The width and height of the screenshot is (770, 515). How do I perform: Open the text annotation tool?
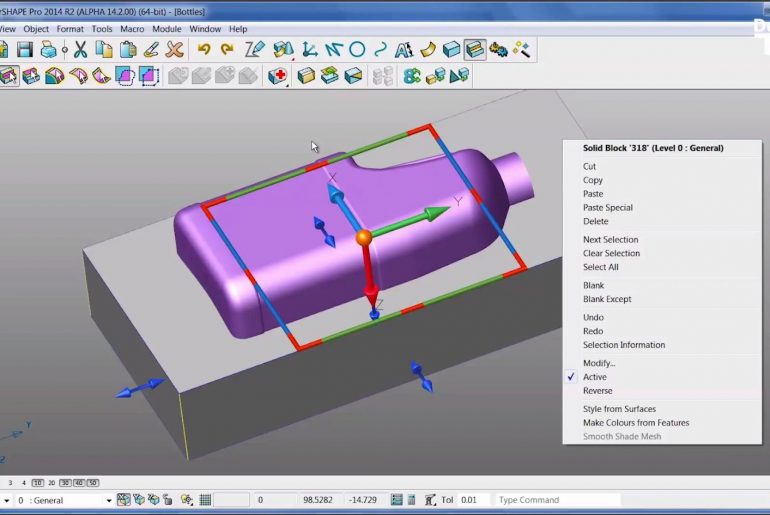pyautogui.click(x=404, y=49)
